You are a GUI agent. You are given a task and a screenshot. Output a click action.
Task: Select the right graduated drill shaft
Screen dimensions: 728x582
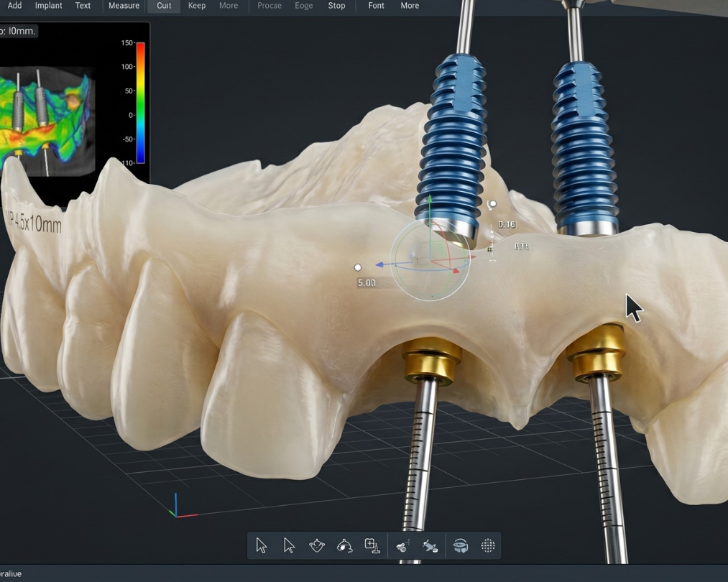608,468
